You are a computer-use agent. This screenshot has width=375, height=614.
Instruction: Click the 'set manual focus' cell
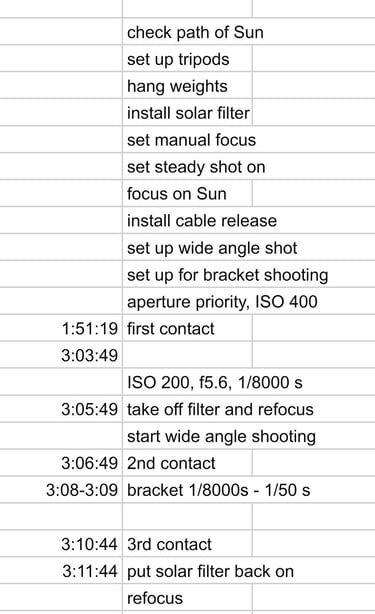[x=187, y=140]
